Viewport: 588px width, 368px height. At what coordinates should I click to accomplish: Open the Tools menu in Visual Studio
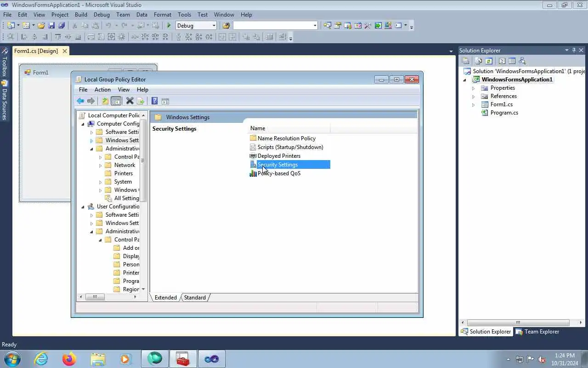(184, 15)
